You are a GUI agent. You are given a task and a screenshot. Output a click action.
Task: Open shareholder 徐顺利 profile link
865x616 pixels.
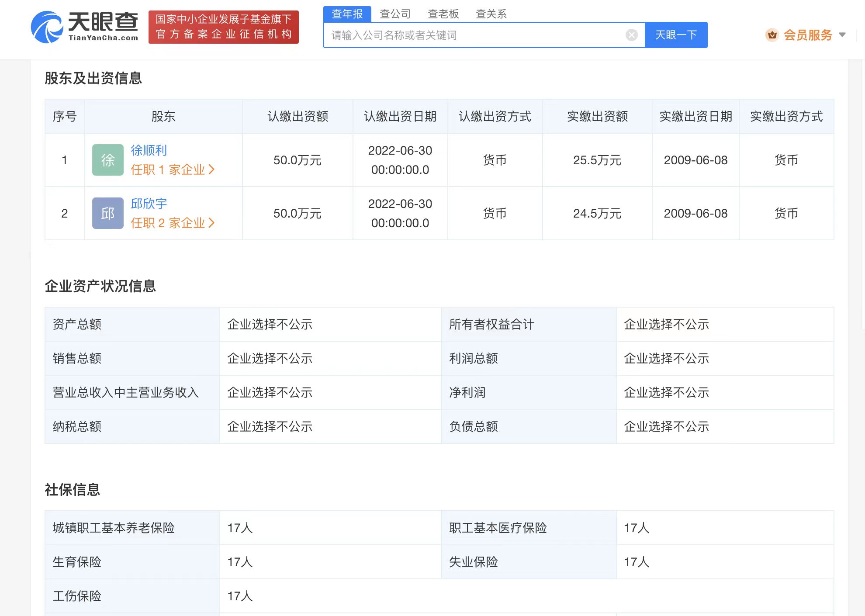point(149,150)
